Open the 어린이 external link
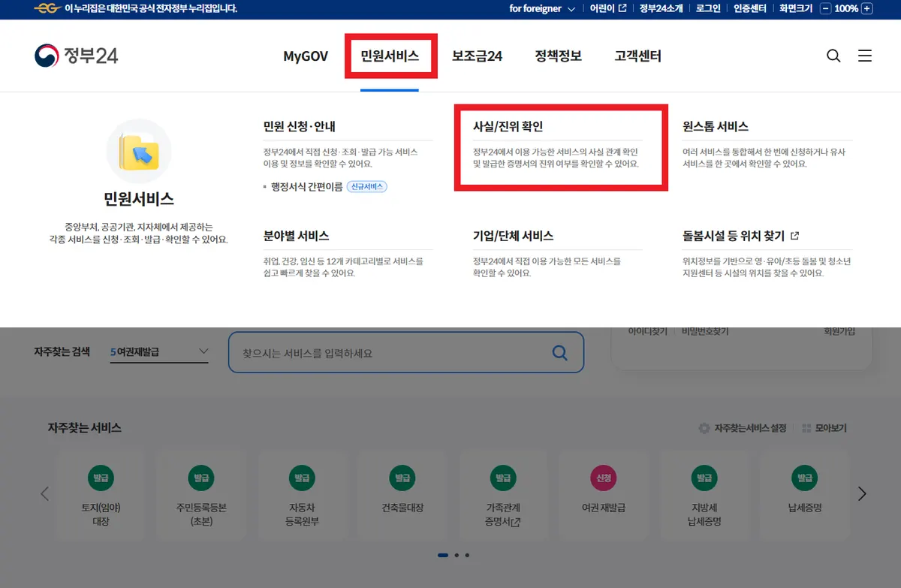 608,8
